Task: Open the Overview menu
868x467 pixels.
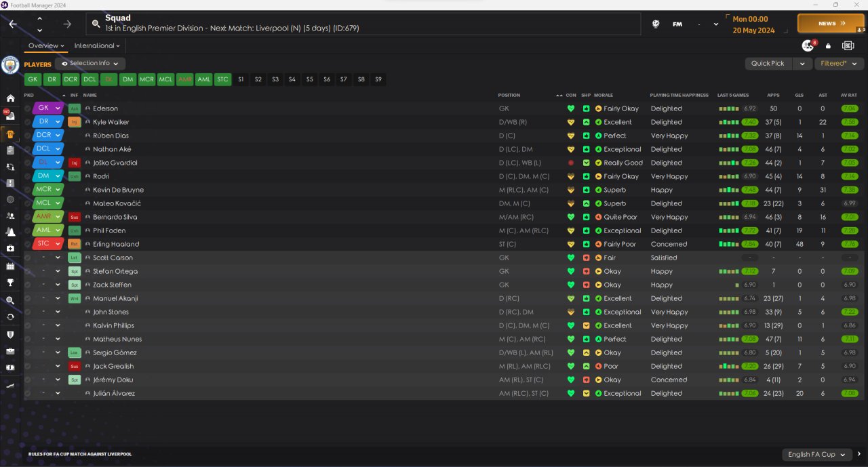Action: [46, 45]
